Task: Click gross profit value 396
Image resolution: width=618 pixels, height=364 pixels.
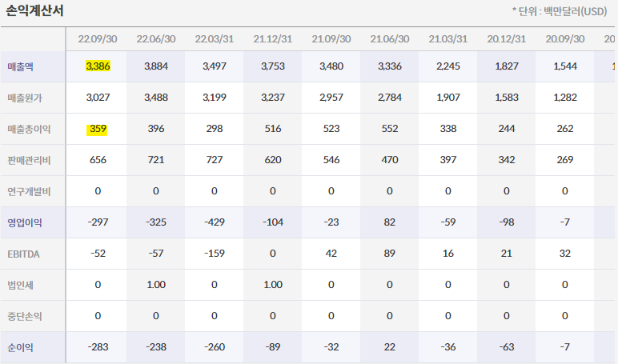Action: click(x=156, y=129)
